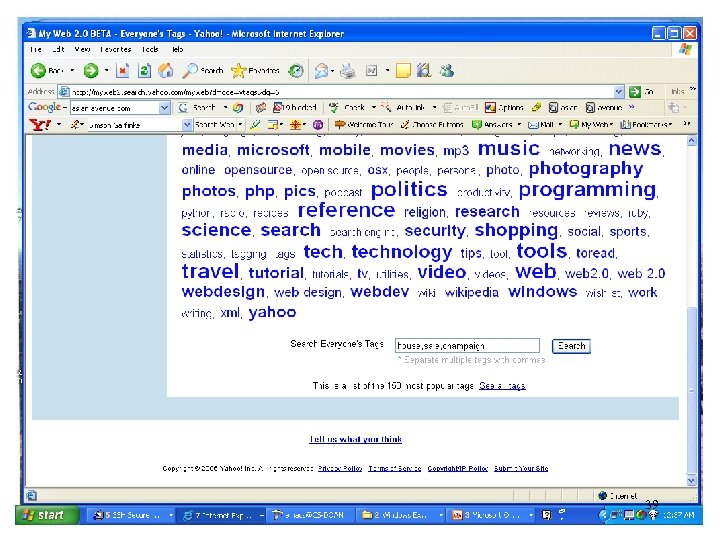Screen dimensions: 720x540
Task: Click the Edit page icon
Action: click(371, 71)
